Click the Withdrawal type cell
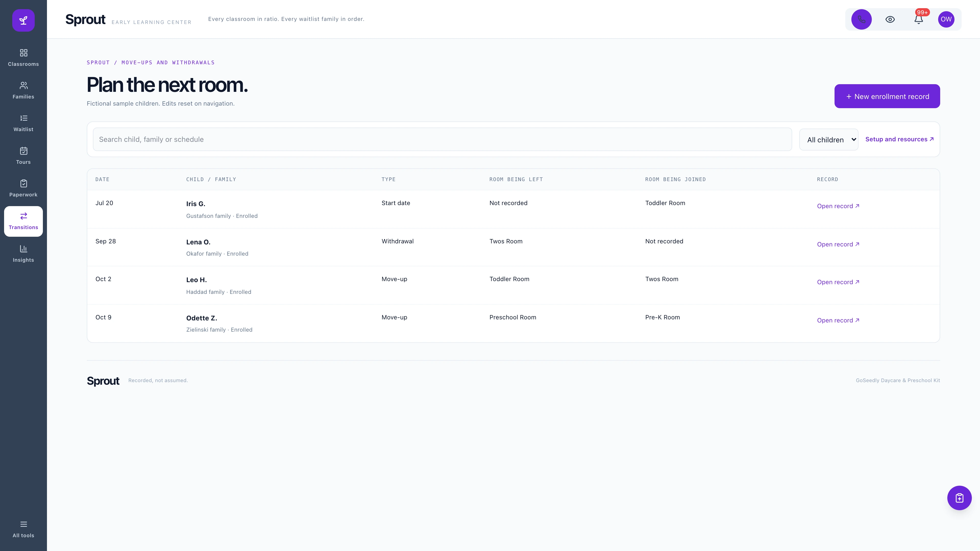Screen dimensions: 980x551 click(x=398, y=241)
